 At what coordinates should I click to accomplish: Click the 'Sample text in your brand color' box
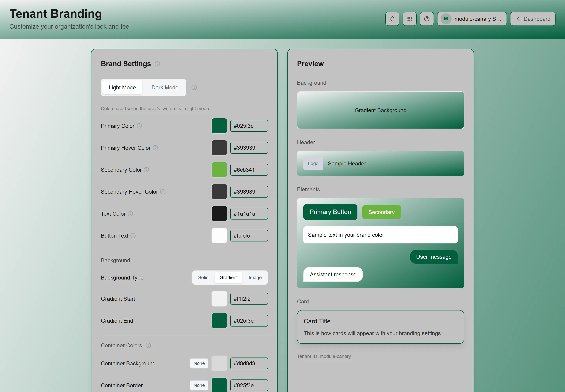click(x=380, y=235)
